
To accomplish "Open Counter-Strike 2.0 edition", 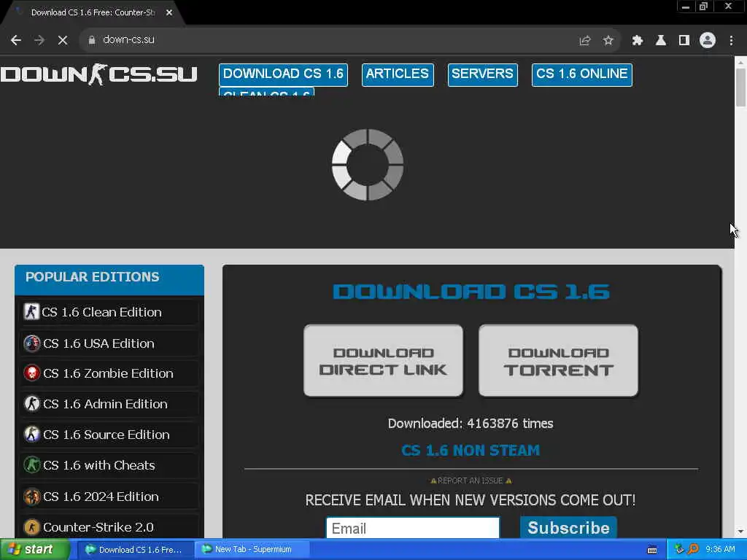I will pos(109,526).
